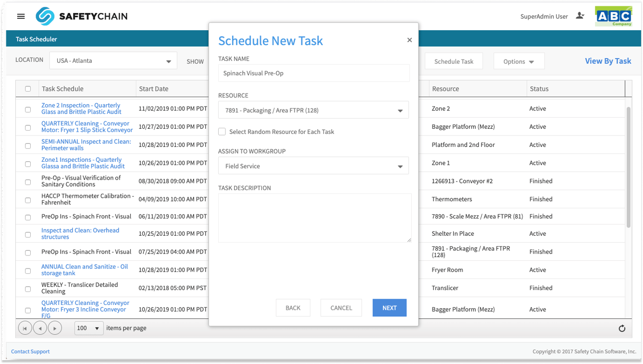Click into the Task Name field
Screen dimensions: 643x364
[314, 73]
